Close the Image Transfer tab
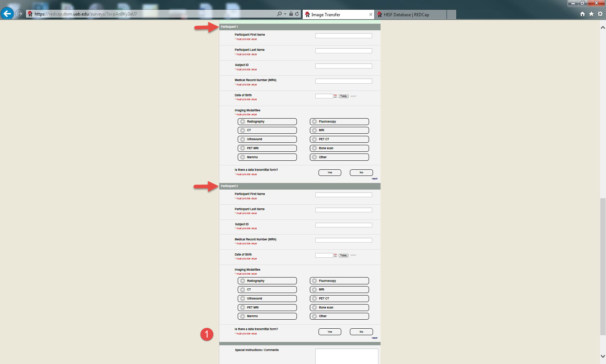The image size is (606, 364). pos(370,15)
